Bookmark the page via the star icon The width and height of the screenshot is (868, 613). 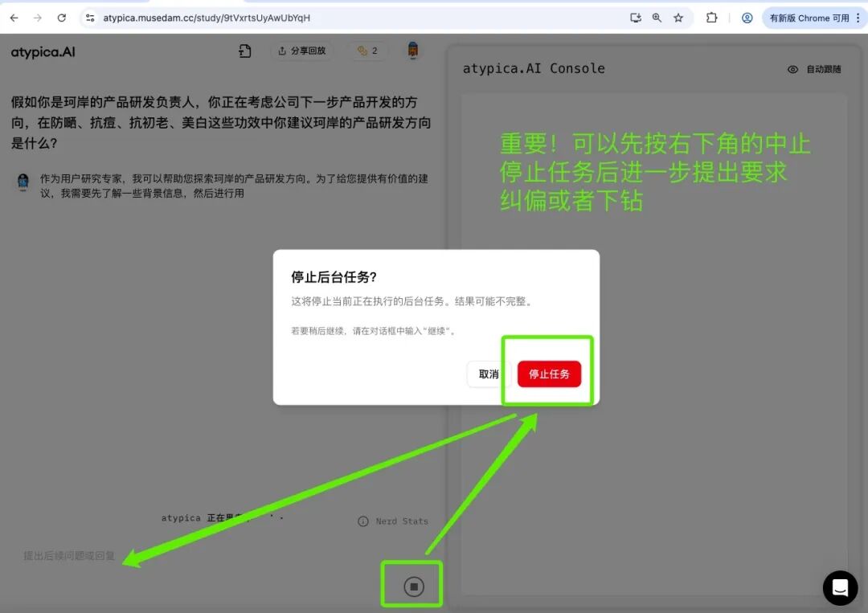point(678,17)
